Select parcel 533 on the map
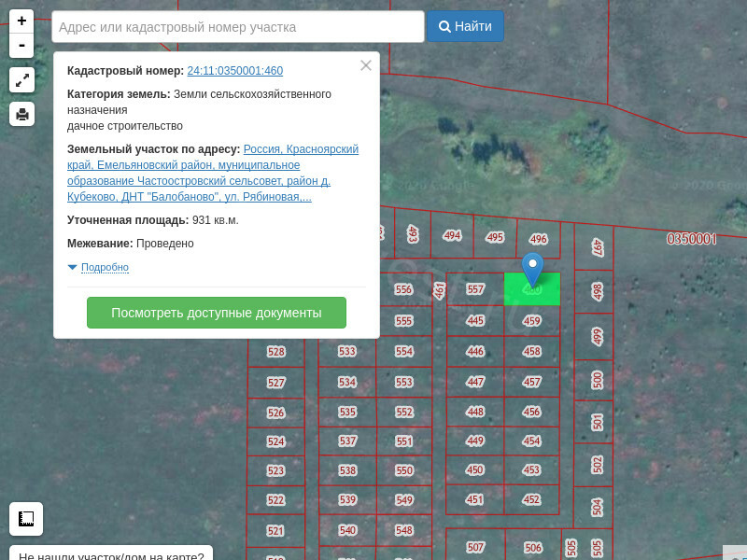 tap(347, 352)
